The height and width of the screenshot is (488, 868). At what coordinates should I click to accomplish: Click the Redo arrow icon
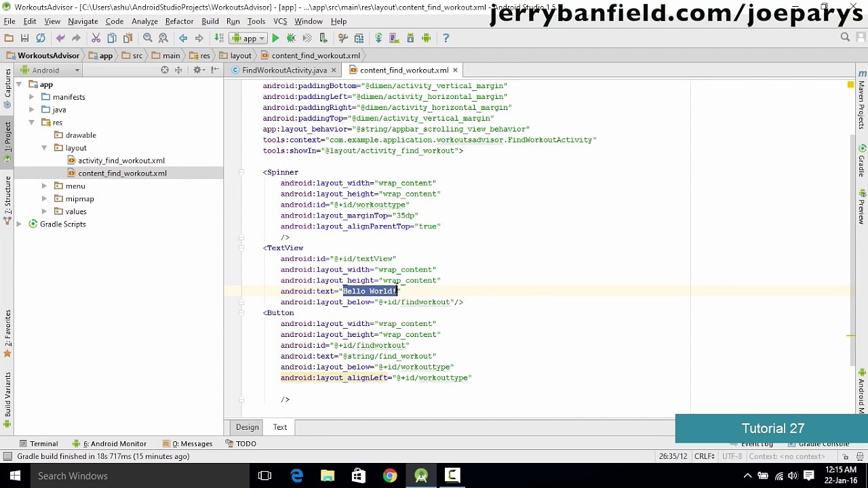tap(76, 38)
